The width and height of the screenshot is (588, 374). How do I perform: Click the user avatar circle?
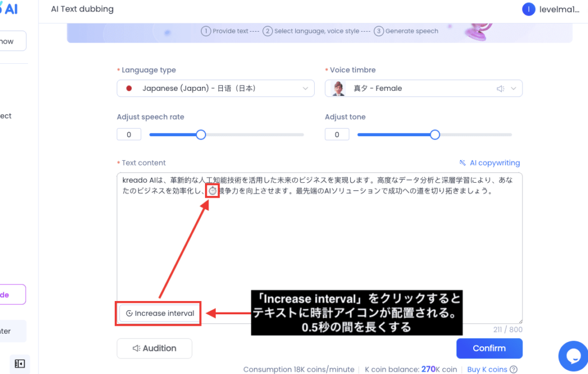click(528, 9)
